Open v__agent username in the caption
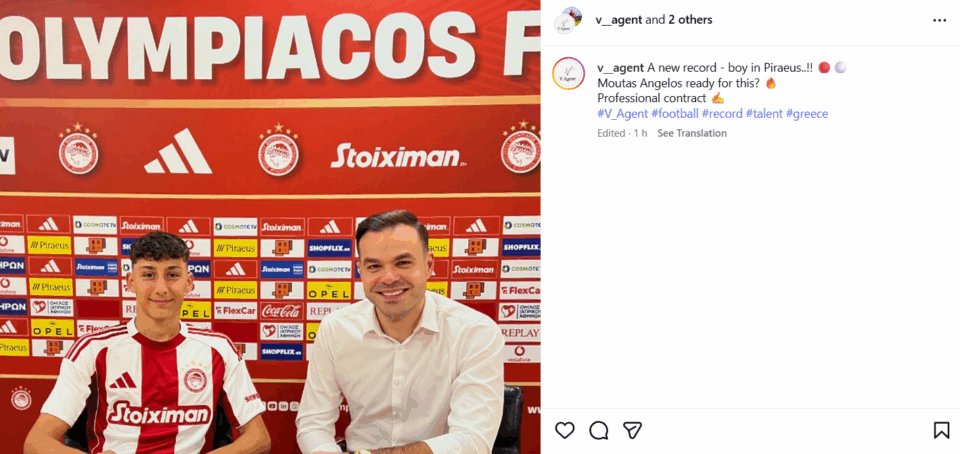This screenshot has height=454, width=960. click(620, 67)
